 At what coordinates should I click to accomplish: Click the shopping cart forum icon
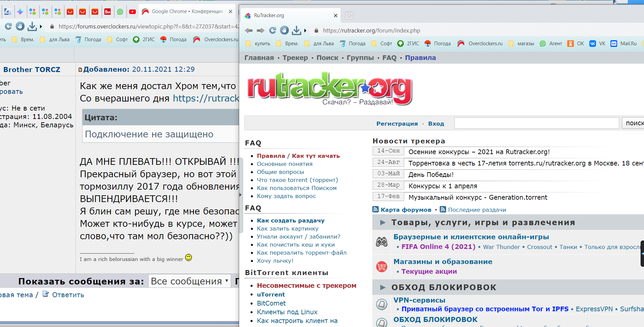382,267
